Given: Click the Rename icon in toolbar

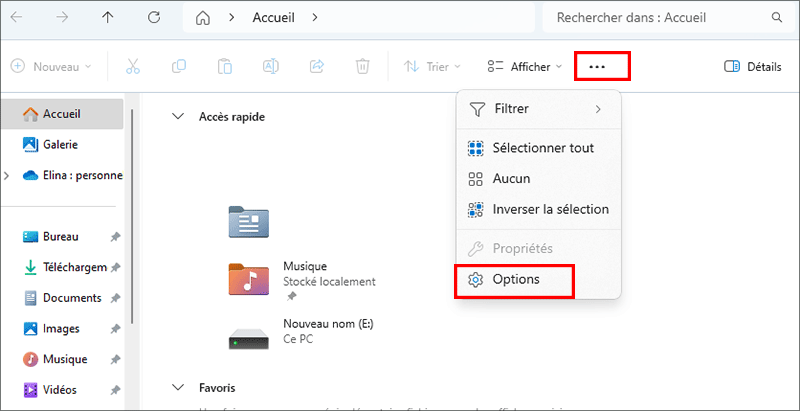Looking at the screenshot, I should pyautogui.click(x=270, y=67).
